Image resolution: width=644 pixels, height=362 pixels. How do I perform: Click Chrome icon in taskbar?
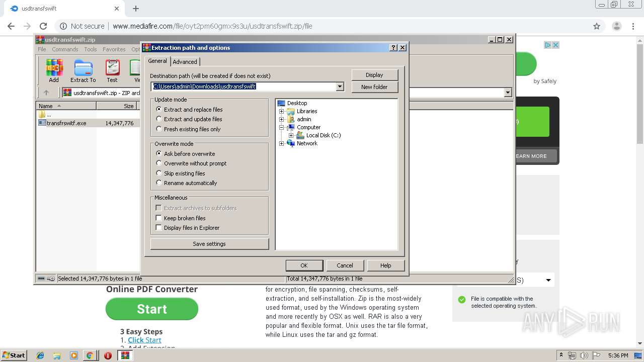pos(90,355)
